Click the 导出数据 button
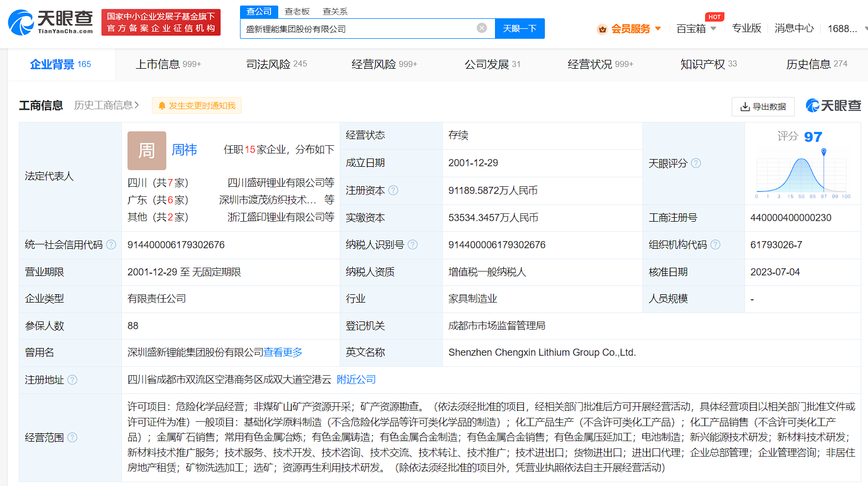Screen dimensions: 868x486 763,106
